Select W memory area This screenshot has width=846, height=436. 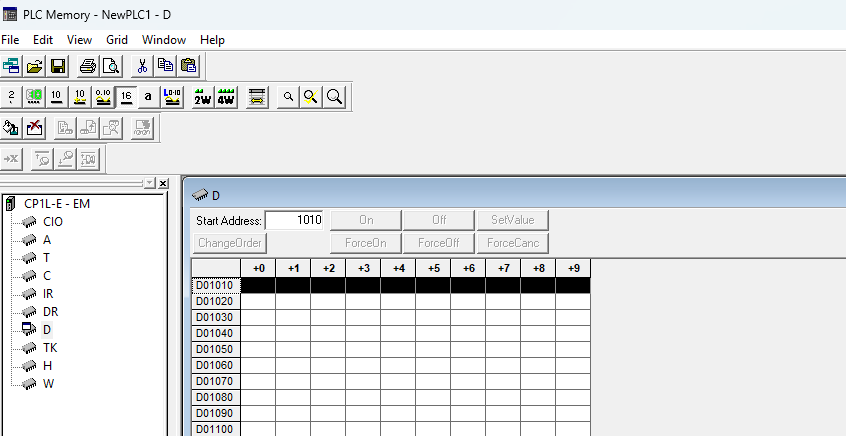coord(49,384)
